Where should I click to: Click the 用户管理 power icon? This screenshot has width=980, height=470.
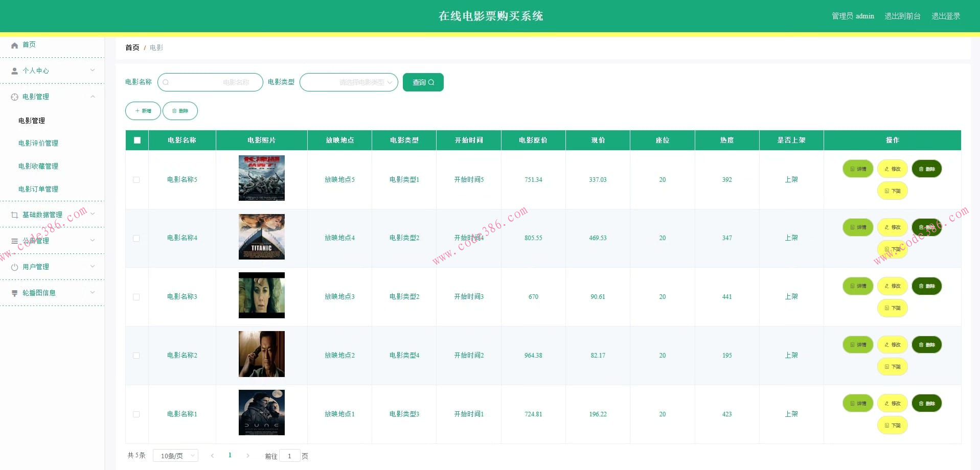click(14, 267)
